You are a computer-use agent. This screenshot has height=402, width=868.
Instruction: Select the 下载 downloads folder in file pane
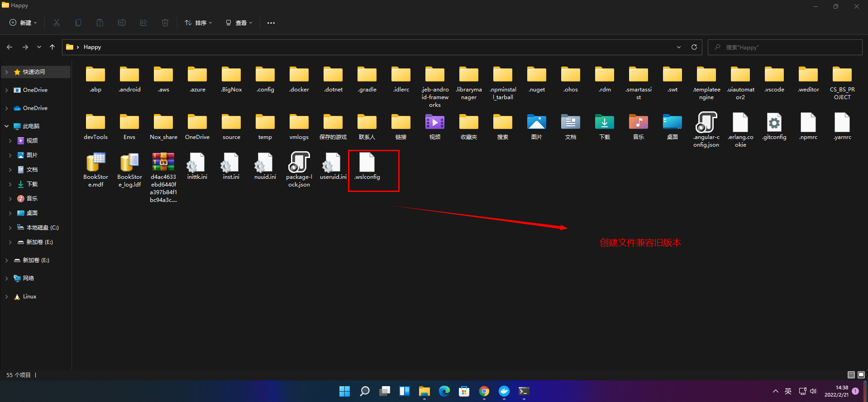(605, 127)
